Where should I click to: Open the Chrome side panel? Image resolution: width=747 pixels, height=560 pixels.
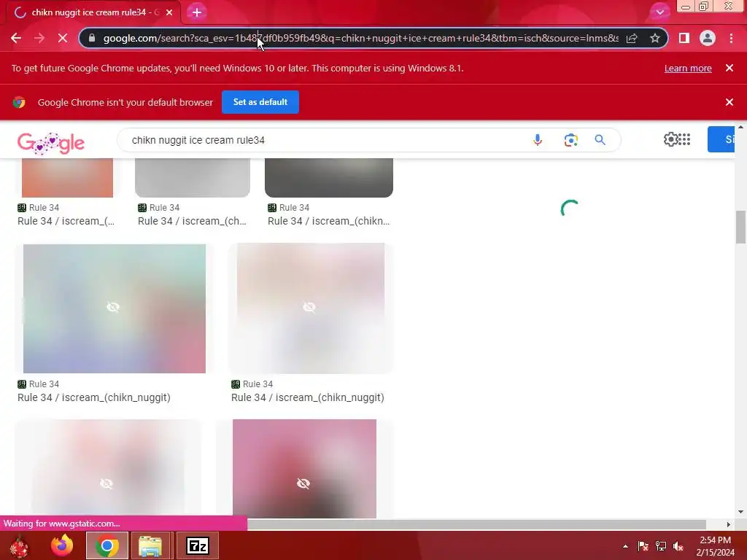[x=684, y=38]
